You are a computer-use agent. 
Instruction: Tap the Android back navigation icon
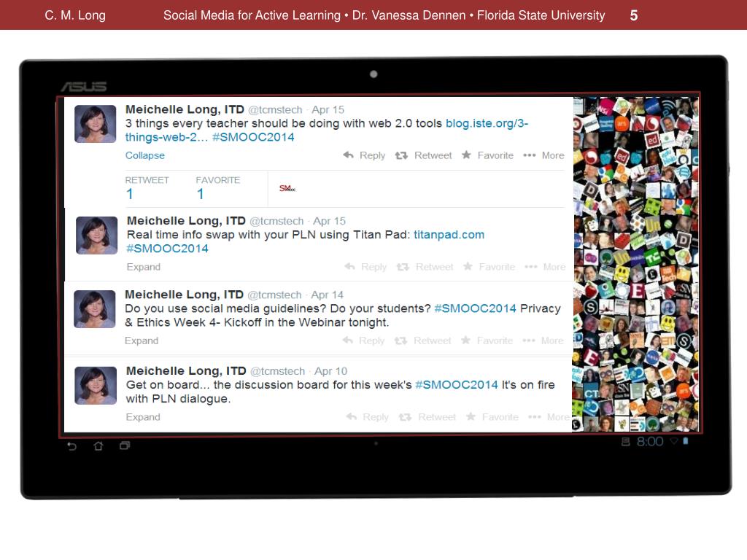click(72, 446)
